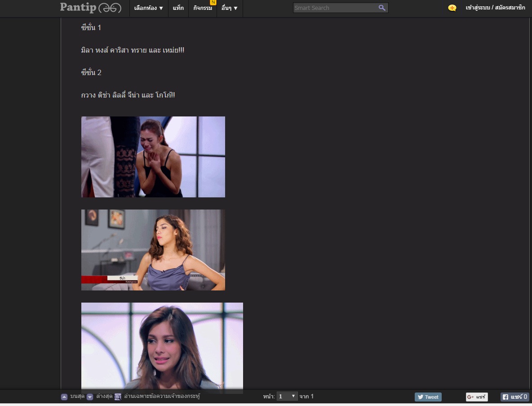532x406 pixels.
Task: Open the แท็ก menu item
Action: click(178, 8)
